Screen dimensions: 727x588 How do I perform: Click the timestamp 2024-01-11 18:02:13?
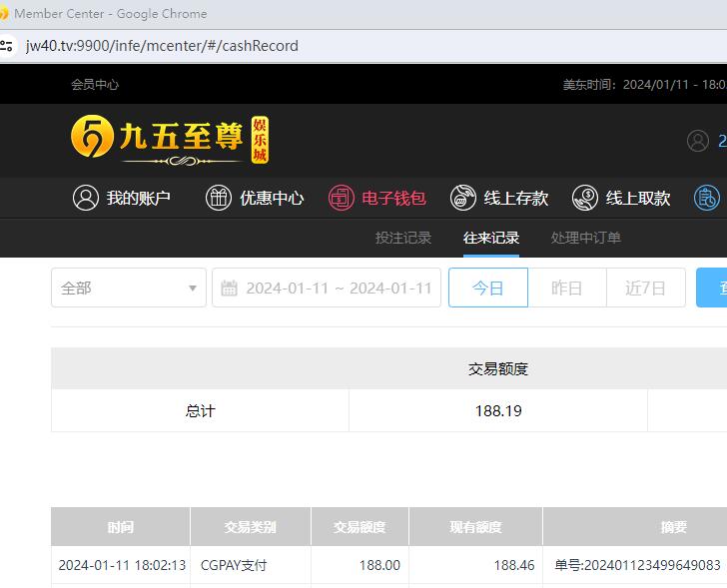click(122, 565)
